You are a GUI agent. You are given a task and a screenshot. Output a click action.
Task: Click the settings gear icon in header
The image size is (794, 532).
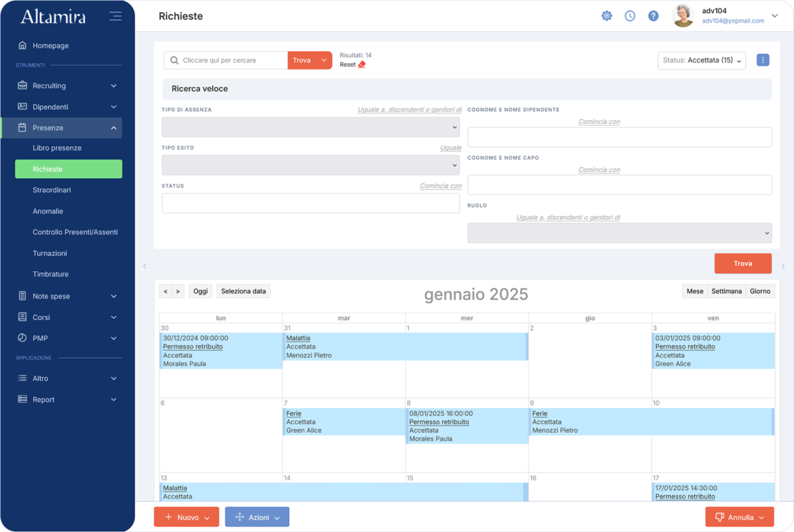[607, 16]
